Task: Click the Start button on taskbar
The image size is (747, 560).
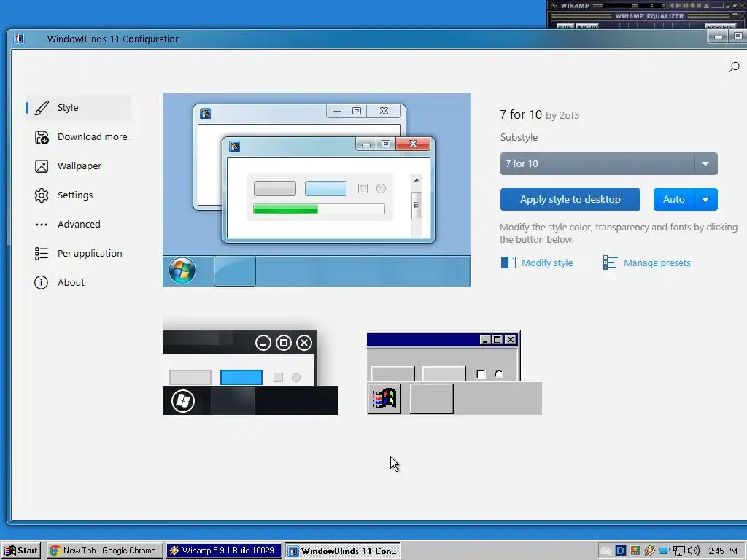Action: point(21,551)
